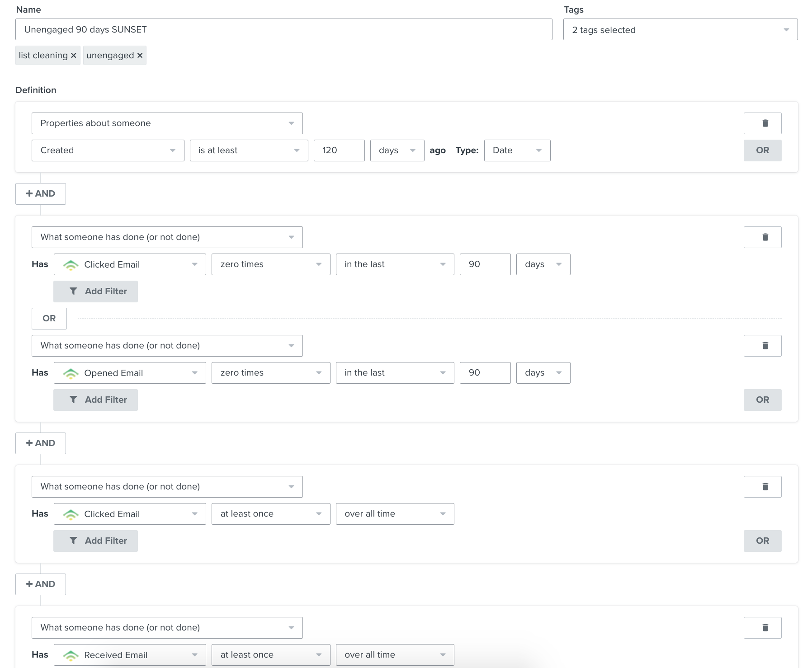
Task: Expand the 'Properties about someone' dropdown
Action: pos(167,123)
